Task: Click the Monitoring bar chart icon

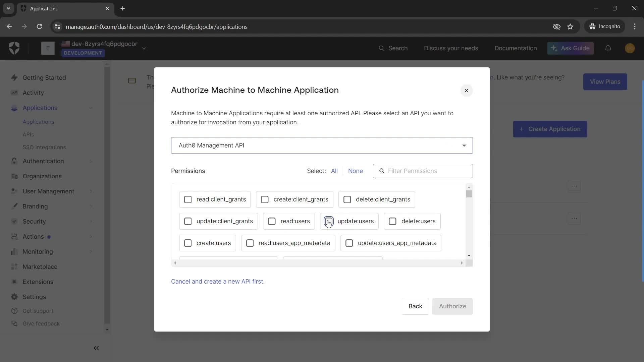Action: tap(14, 252)
